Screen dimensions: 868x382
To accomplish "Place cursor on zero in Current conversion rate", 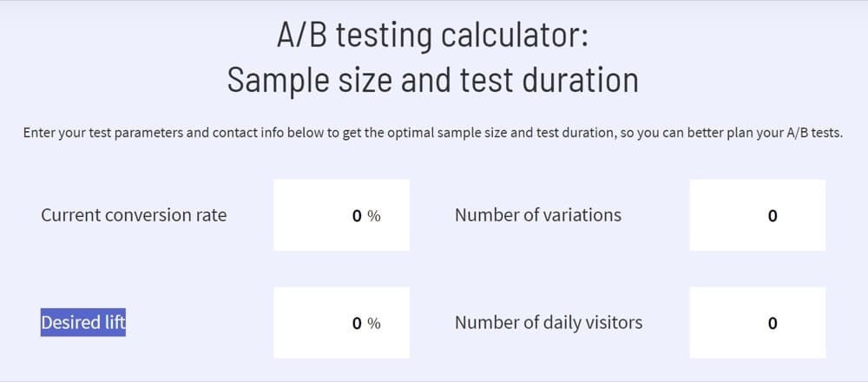I will click(357, 216).
